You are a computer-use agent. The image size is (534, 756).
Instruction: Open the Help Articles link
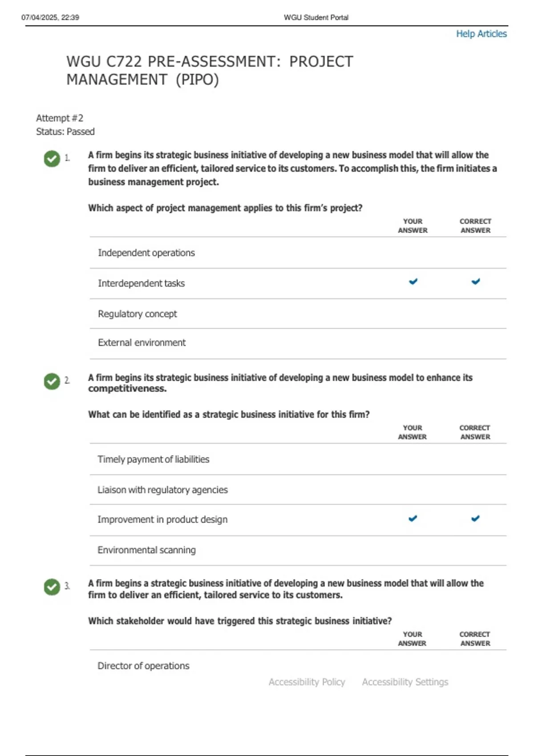tap(481, 34)
